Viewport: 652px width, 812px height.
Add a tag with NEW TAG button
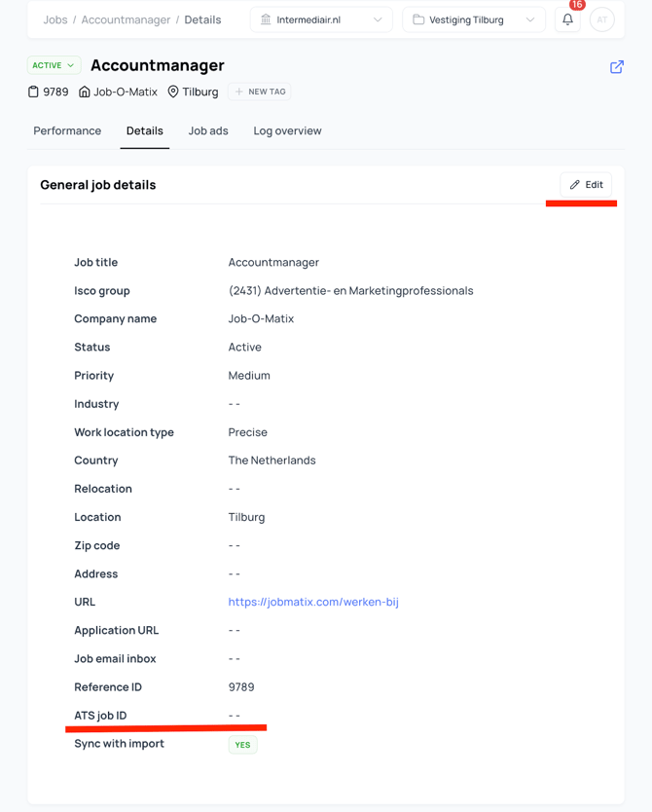pyautogui.click(x=260, y=92)
